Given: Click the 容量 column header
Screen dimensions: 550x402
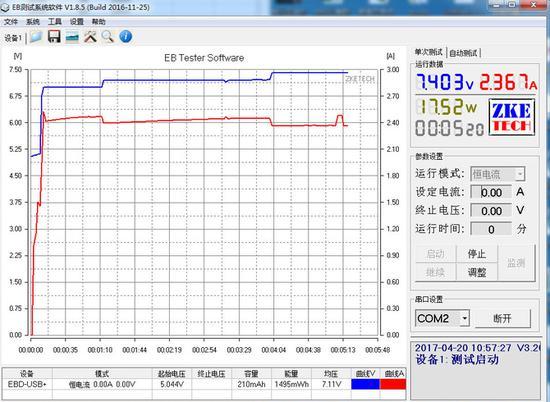Looking at the screenshot, I should tap(251, 374).
